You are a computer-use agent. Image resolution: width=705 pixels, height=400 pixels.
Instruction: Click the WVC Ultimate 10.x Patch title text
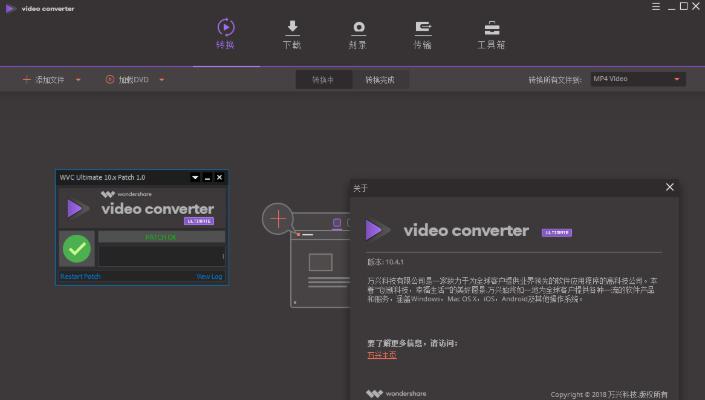coord(103,178)
